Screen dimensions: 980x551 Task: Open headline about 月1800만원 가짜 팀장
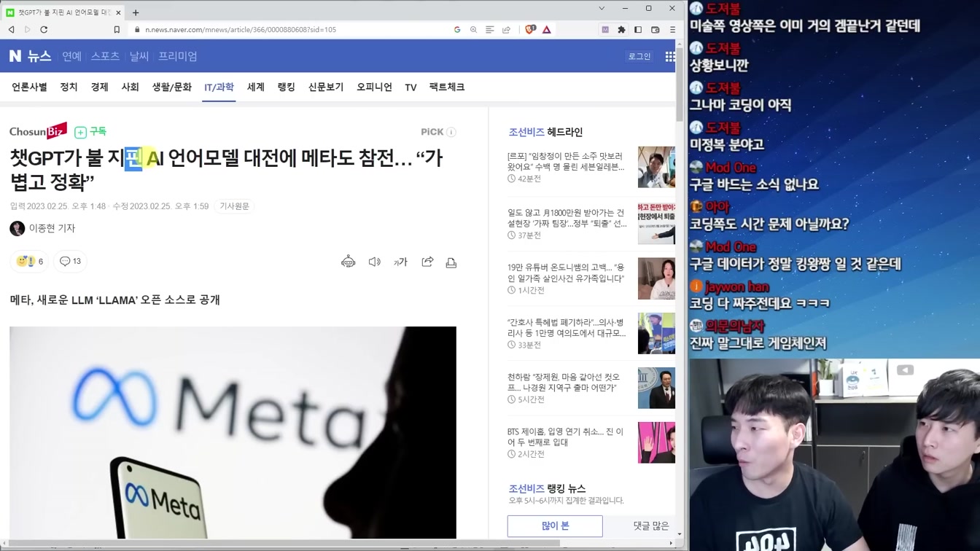[567, 218]
